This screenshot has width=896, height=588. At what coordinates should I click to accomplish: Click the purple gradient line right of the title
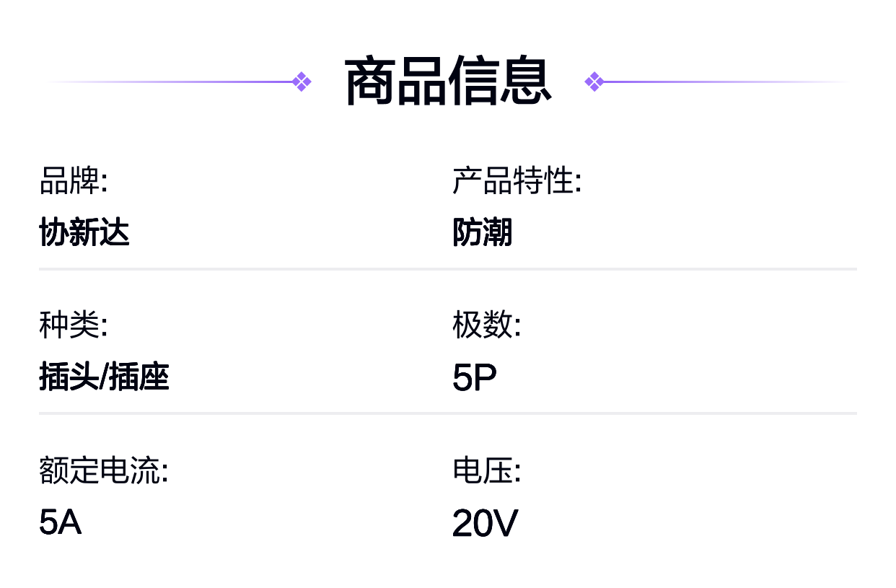point(721,82)
